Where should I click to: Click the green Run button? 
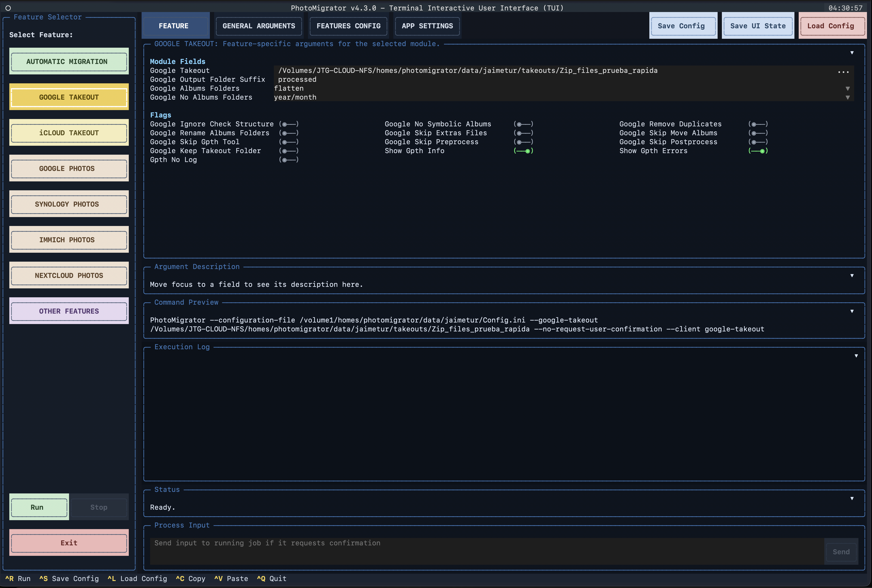pyautogui.click(x=39, y=507)
